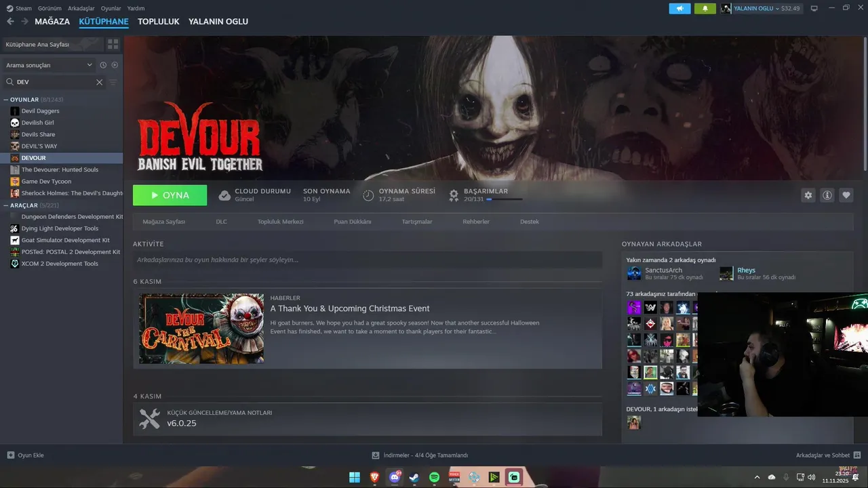Open game info icon
This screenshot has width=868, height=488.
coord(827,195)
